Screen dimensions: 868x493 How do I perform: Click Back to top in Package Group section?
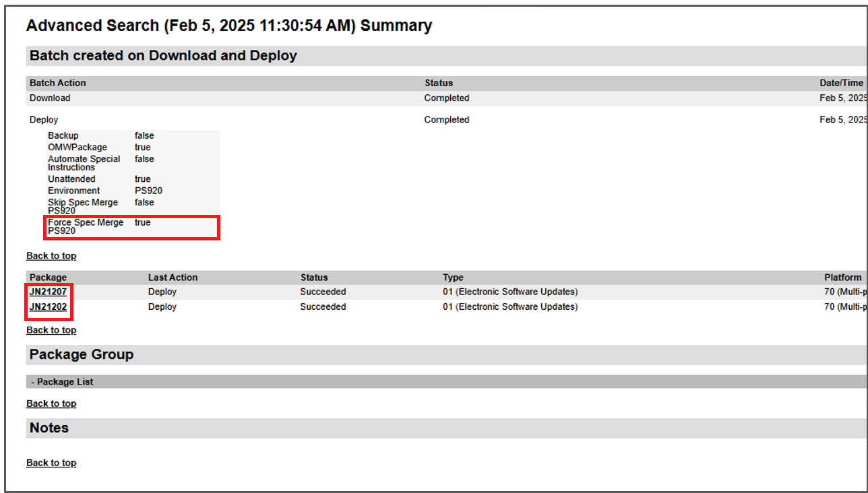click(51, 403)
